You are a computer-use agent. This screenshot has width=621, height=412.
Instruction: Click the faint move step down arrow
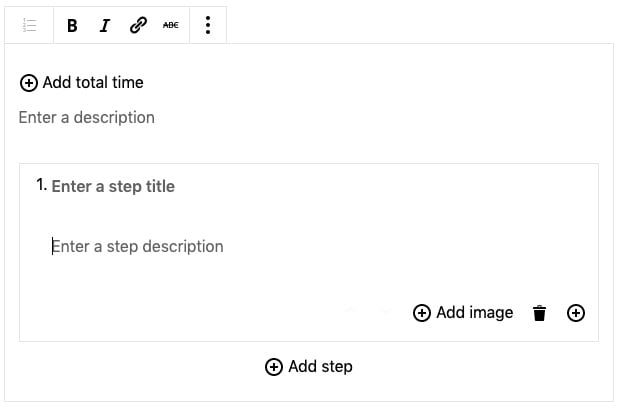click(x=385, y=313)
